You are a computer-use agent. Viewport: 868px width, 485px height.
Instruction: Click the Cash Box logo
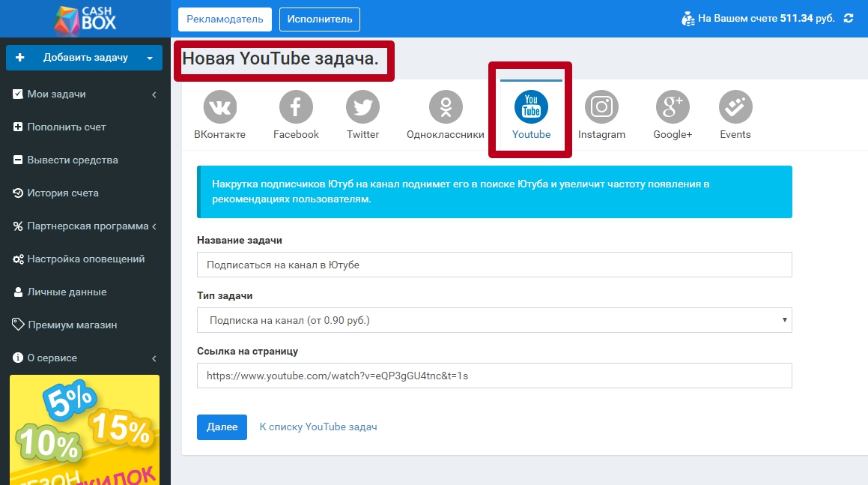(x=85, y=19)
